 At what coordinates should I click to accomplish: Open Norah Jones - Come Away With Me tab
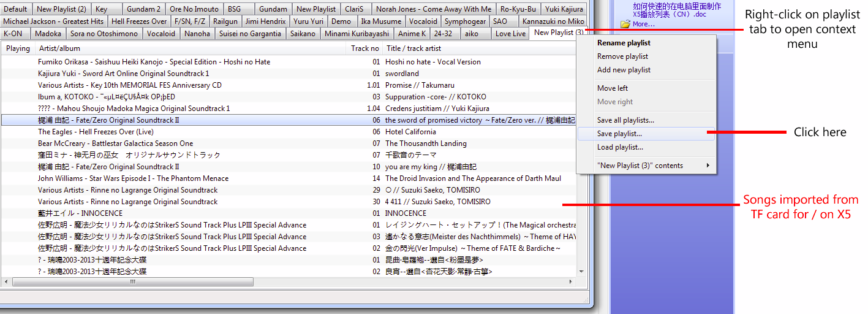pyautogui.click(x=433, y=9)
